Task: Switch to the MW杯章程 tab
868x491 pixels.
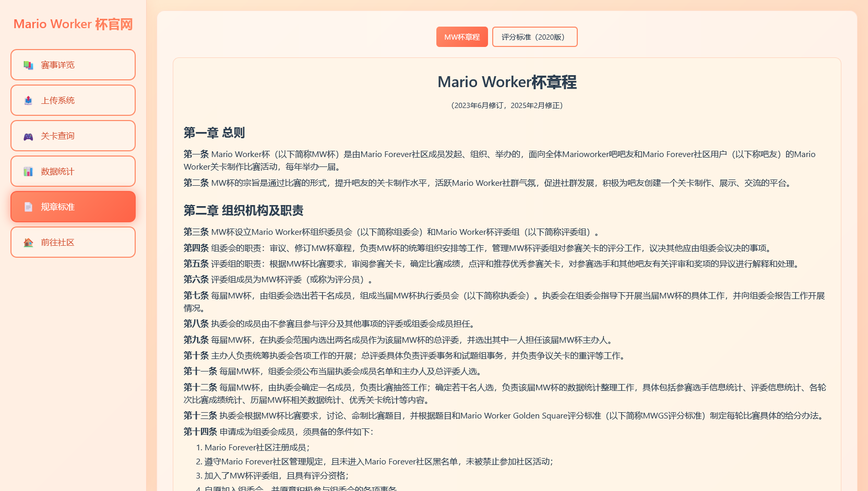Action: point(462,37)
